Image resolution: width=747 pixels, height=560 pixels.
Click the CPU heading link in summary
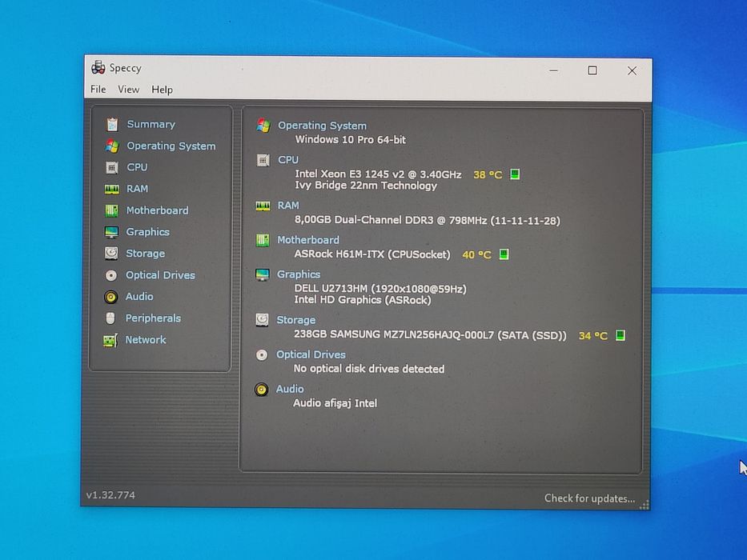tap(288, 160)
